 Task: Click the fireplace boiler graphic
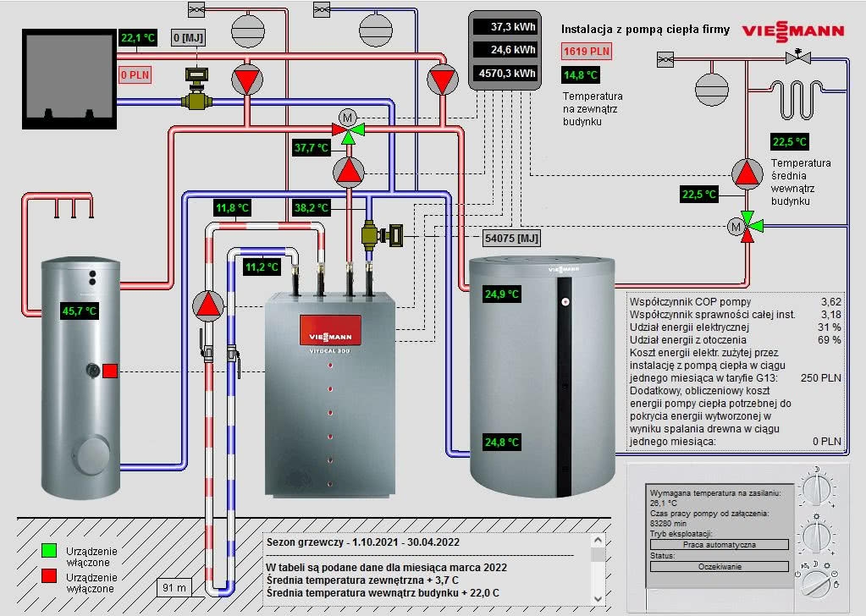(69, 79)
